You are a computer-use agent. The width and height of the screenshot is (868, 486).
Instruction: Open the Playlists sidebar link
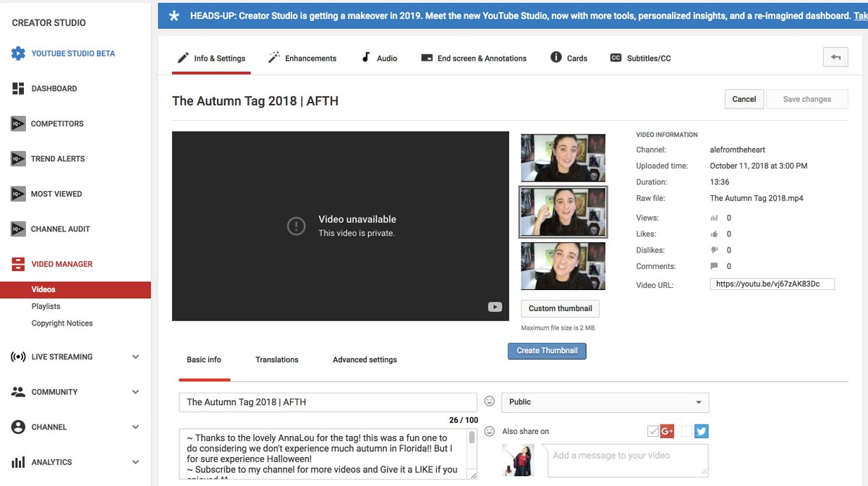[x=46, y=307]
